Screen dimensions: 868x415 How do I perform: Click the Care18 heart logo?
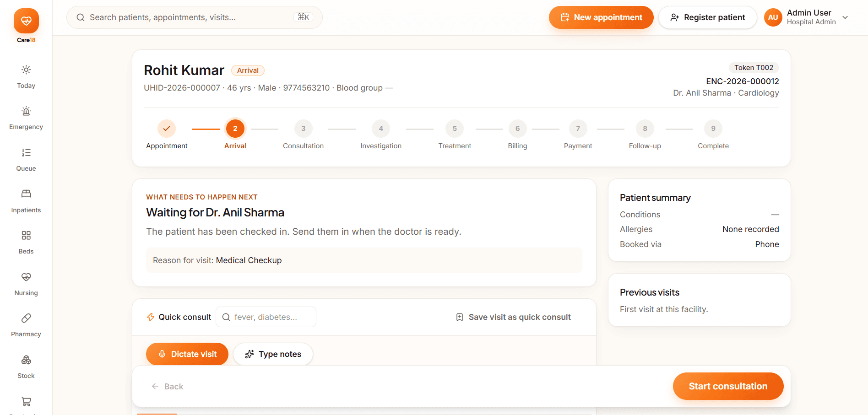(26, 21)
